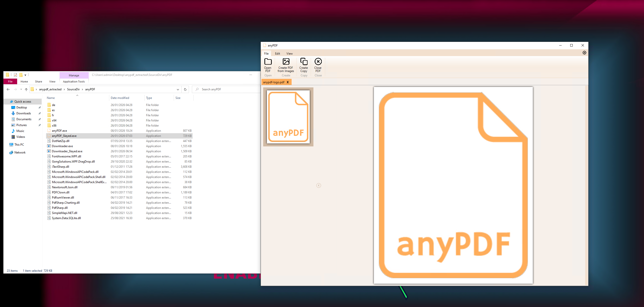Select FontAwesome.WPF.dll file

[x=119, y=156]
